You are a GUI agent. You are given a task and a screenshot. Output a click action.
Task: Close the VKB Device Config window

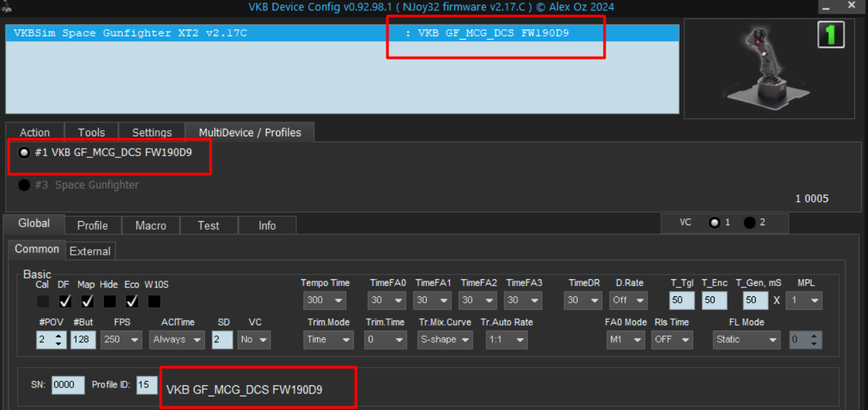(x=852, y=6)
